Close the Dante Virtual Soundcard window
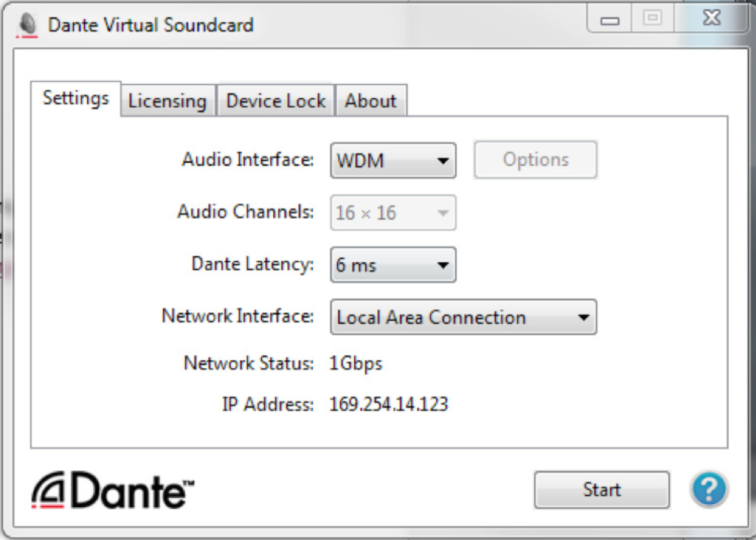 click(712, 19)
